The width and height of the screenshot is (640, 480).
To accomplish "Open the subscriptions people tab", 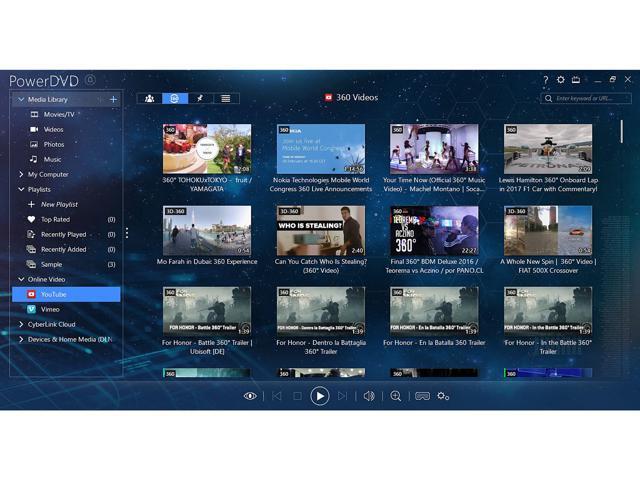I will point(149,98).
